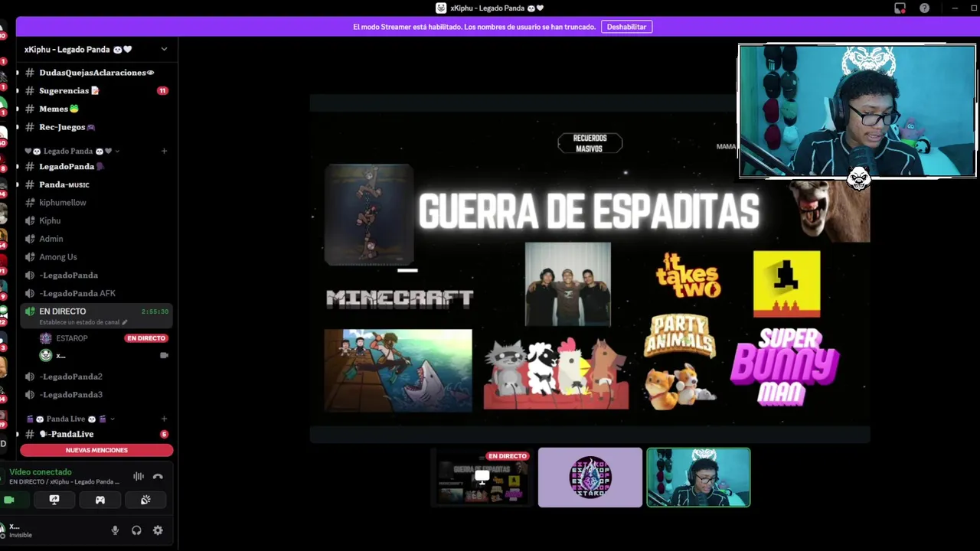Open the DudasQuejasAclaraciones channel
The image size is (980, 551).
[96, 73]
